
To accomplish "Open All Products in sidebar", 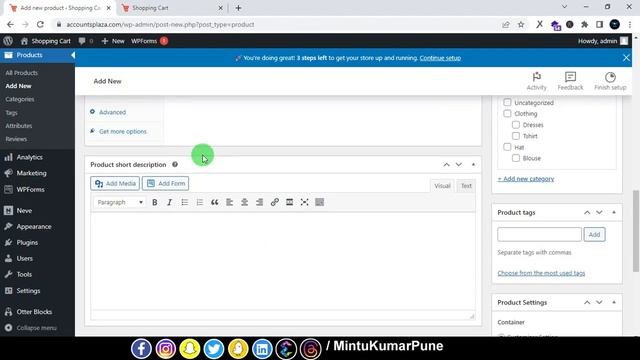I will point(22,73).
